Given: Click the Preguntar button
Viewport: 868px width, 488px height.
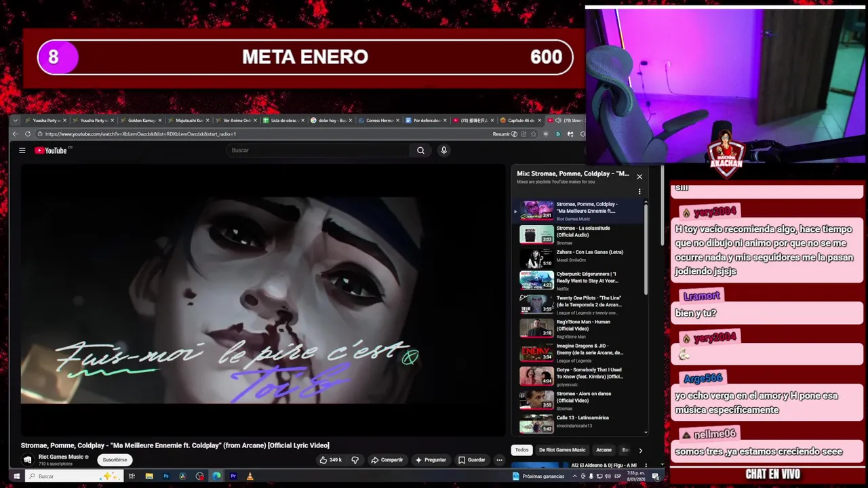Looking at the screenshot, I should click(431, 460).
